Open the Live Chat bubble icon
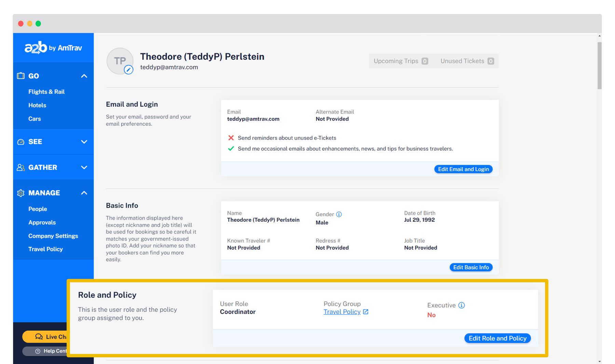Image resolution: width=615 pixels, height=364 pixels. tap(39, 337)
